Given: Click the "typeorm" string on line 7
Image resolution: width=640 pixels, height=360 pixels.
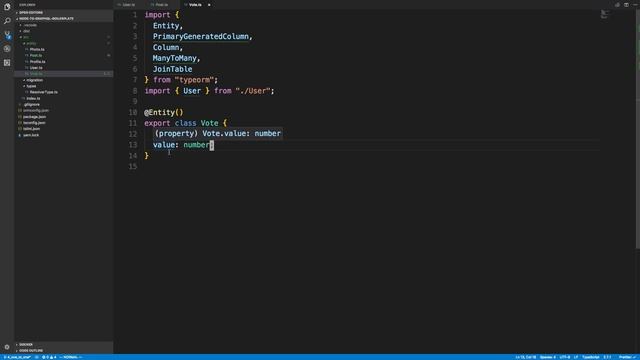Looking at the screenshot, I should tap(194, 80).
